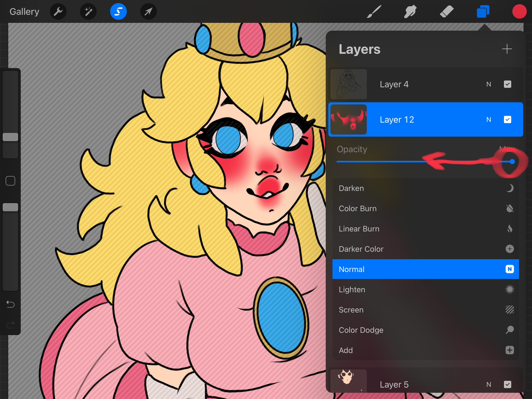
Task: Tap the Selection tool icon
Action: point(118,12)
